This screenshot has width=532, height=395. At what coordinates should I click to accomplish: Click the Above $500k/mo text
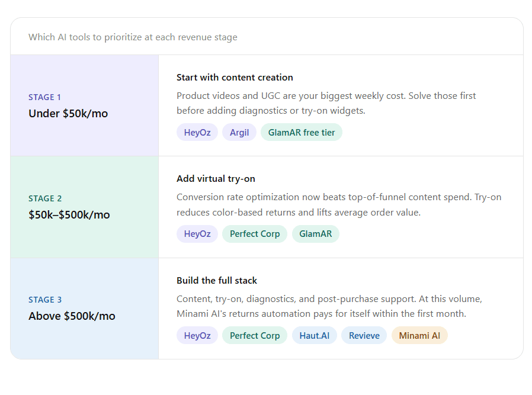(x=72, y=316)
